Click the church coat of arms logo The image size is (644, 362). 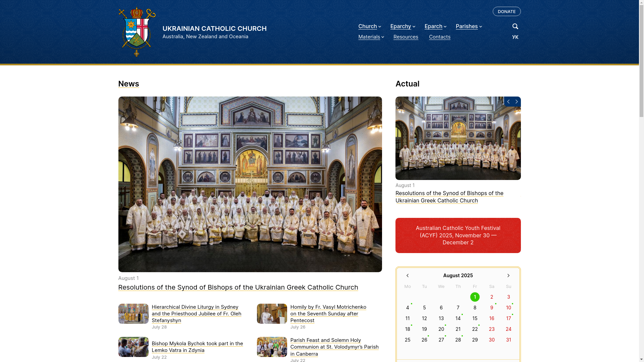click(x=137, y=32)
